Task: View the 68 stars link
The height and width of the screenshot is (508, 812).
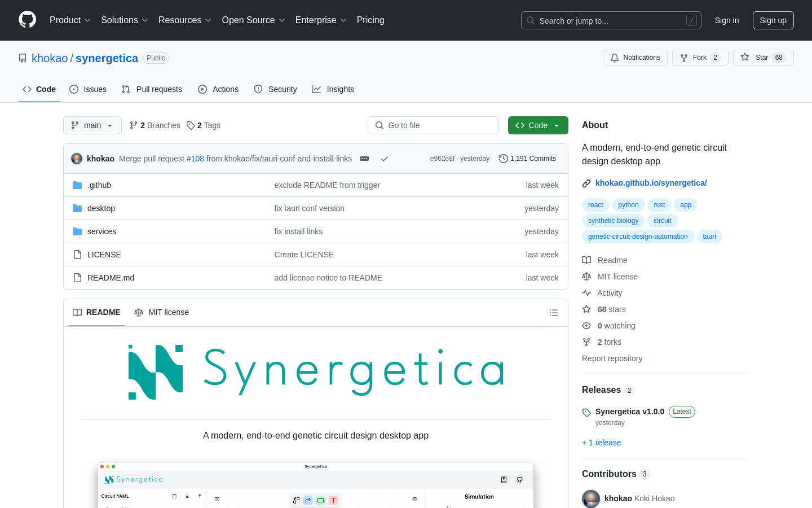Action: coord(604,309)
